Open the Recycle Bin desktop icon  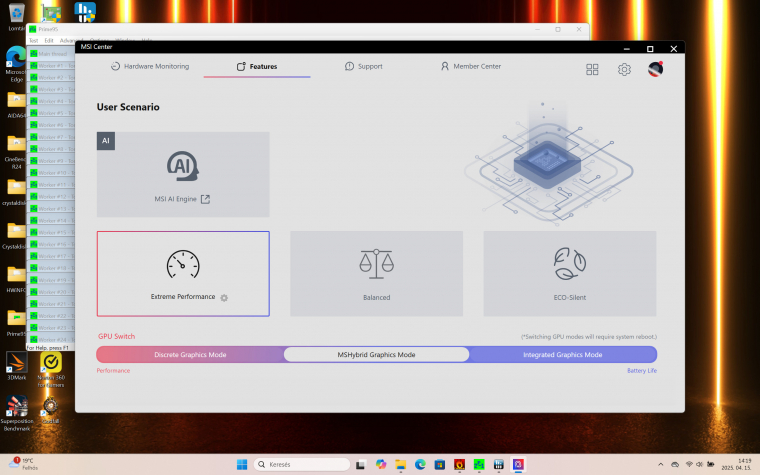tap(16, 17)
